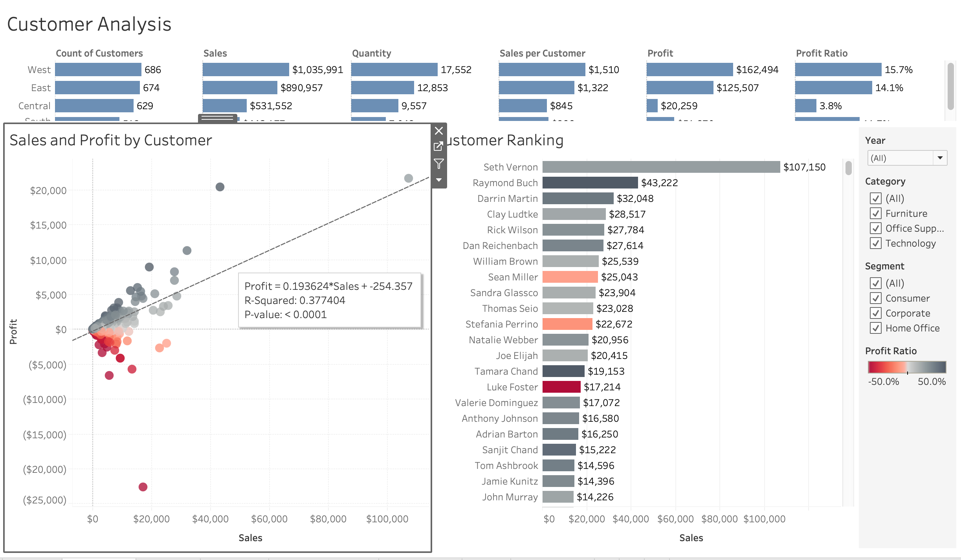Click the trend line equation tooltip
This screenshot has height=560, width=961.
point(330,300)
